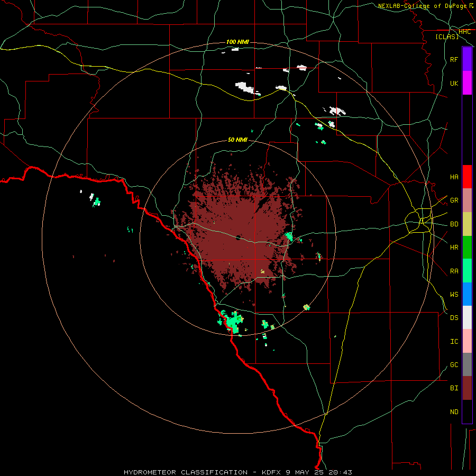Click the WS legend label
This screenshot has width=476, height=476.
coord(454,295)
